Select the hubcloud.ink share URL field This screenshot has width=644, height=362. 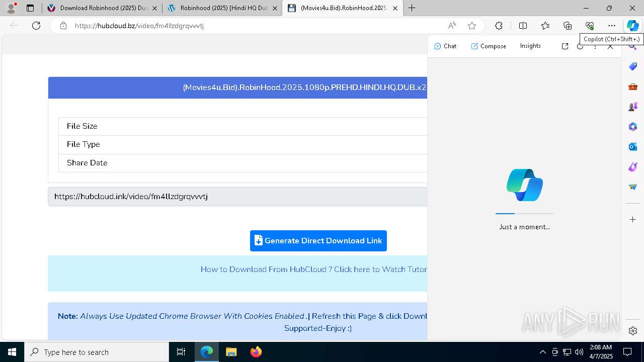pos(237,197)
